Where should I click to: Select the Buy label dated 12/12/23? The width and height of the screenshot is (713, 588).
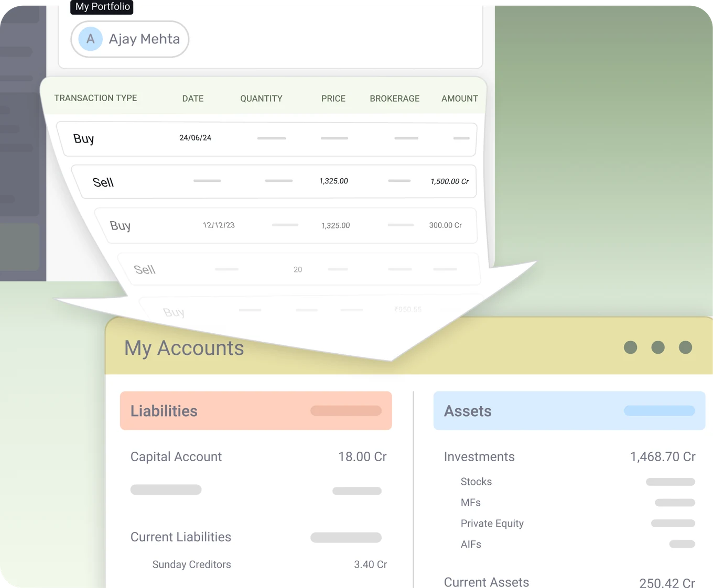pyautogui.click(x=120, y=226)
